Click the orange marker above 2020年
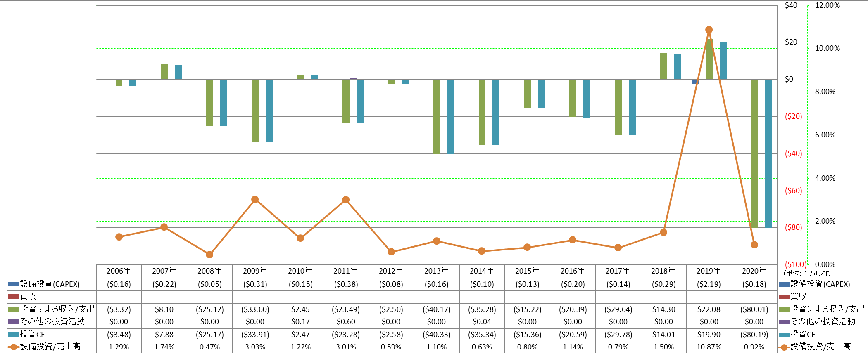Image resolution: width=868 pixels, height=354 pixels. coord(754,245)
